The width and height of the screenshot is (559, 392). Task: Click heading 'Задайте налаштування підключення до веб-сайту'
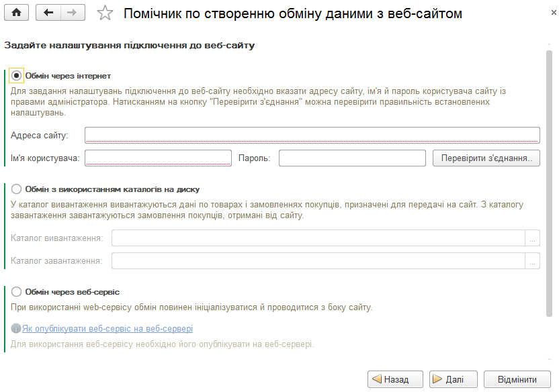click(130, 46)
